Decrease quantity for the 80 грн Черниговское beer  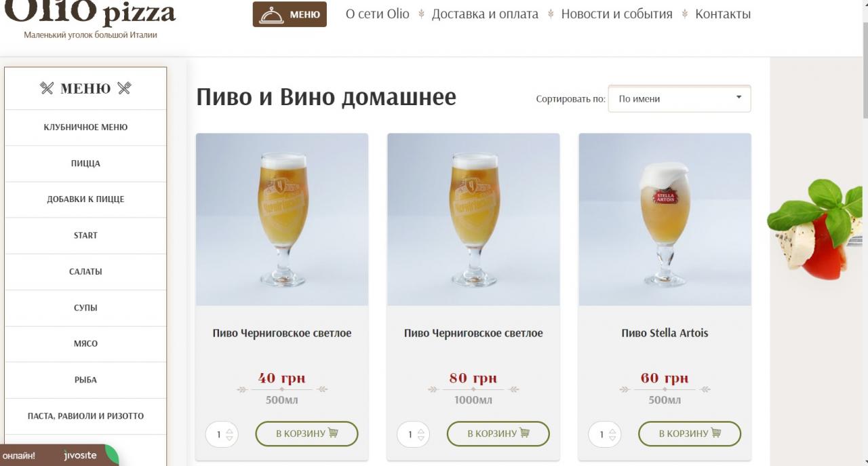tap(421, 438)
